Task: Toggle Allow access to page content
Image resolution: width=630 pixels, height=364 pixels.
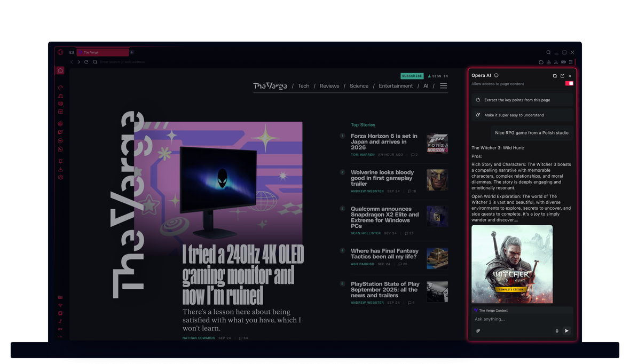Action: tap(569, 83)
